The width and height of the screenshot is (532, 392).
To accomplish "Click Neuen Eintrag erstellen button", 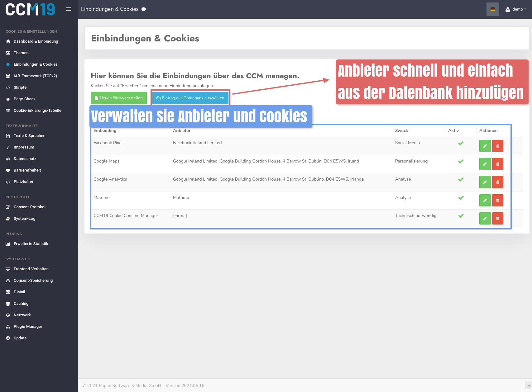I will click(119, 98).
